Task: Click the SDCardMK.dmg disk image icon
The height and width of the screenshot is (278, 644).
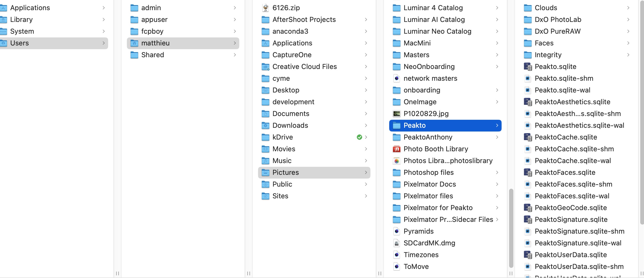Action: tap(396, 243)
